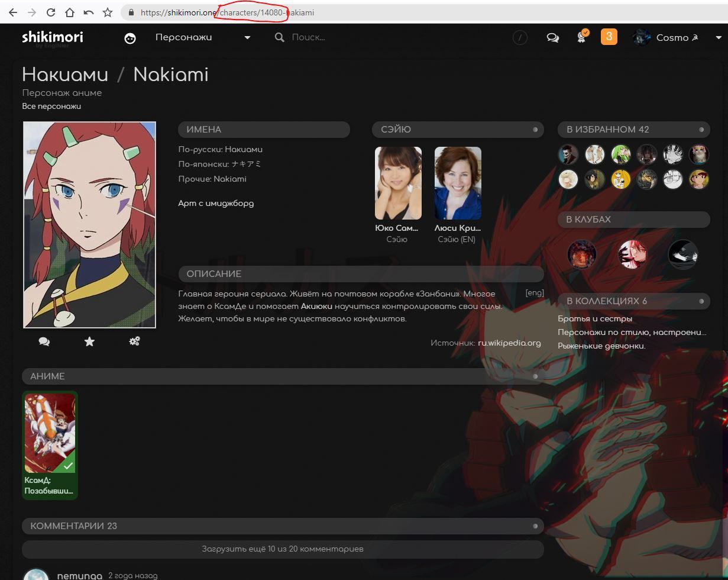Toggle description language via [eng]
Screen dimensions: 728x580
(534, 293)
